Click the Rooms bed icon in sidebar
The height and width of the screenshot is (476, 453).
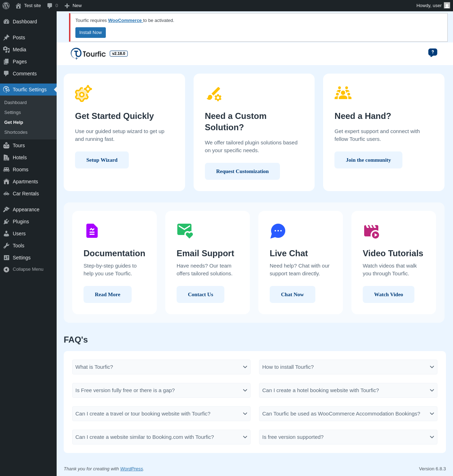[x=6, y=170]
